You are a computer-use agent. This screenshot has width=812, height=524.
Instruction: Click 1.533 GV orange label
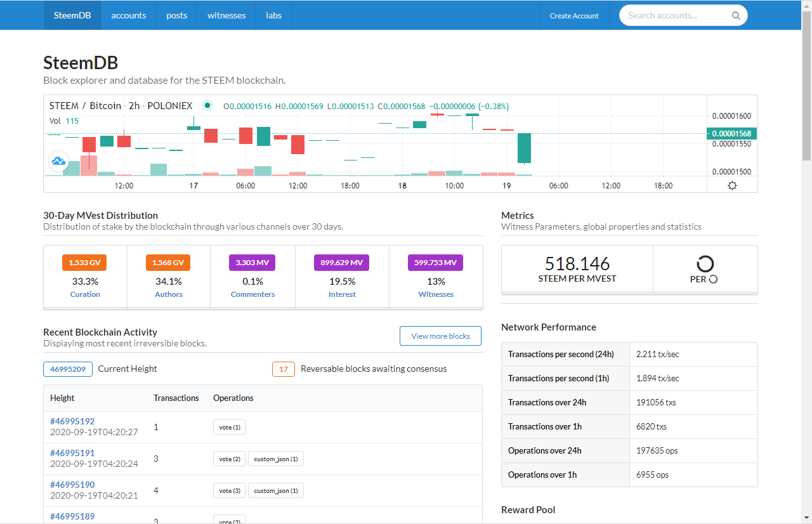point(84,263)
